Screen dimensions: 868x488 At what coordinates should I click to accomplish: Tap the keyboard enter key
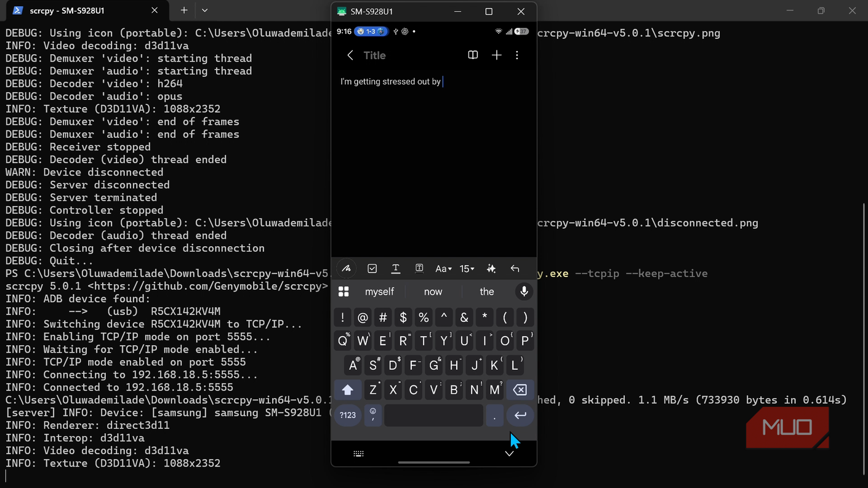tap(520, 415)
